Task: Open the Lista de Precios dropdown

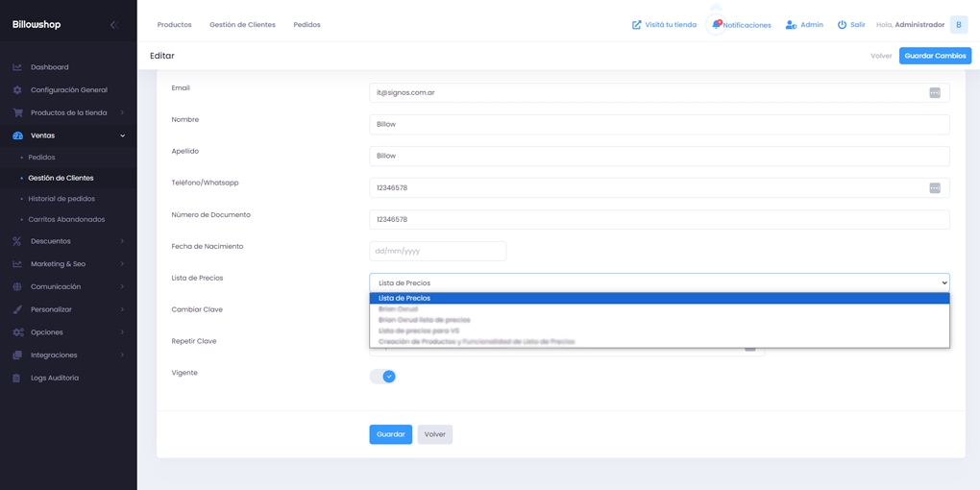Action: tap(659, 282)
